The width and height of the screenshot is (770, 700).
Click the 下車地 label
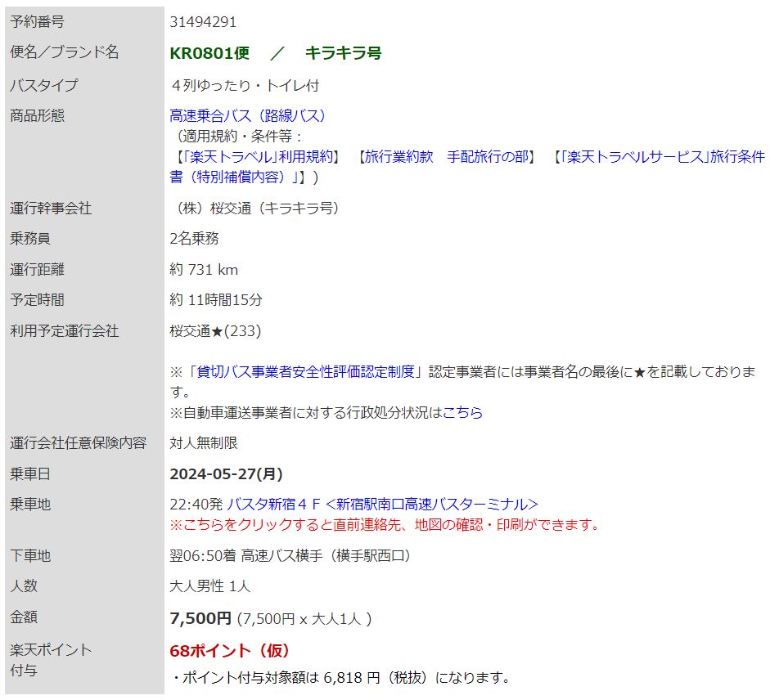pyautogui.click(x=30, y=556)
